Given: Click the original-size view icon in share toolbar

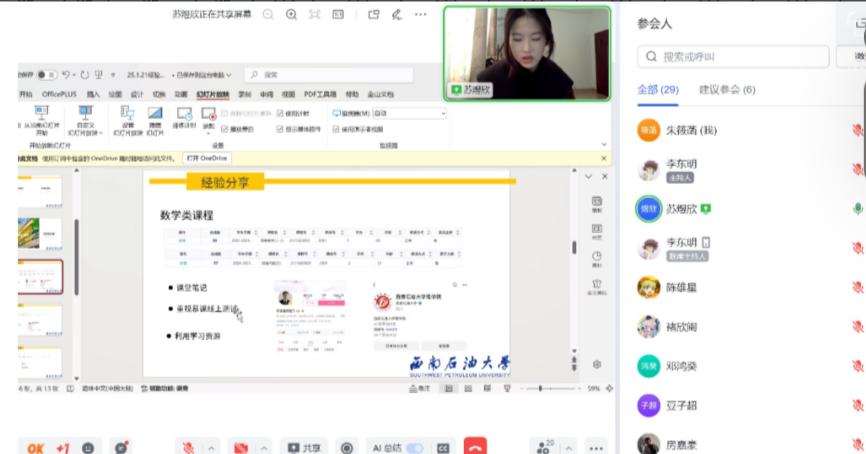Looking at the screenshot, I should [338, 14].
